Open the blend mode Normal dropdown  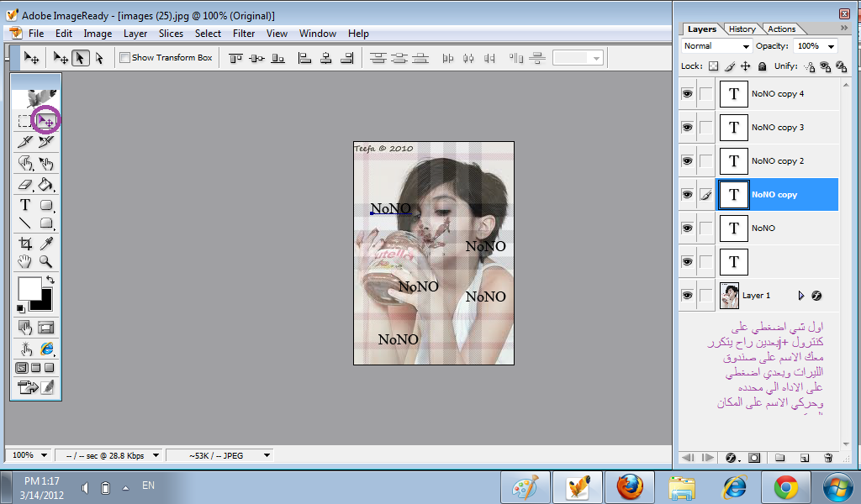pyautogui.click(x=716, y=46)
